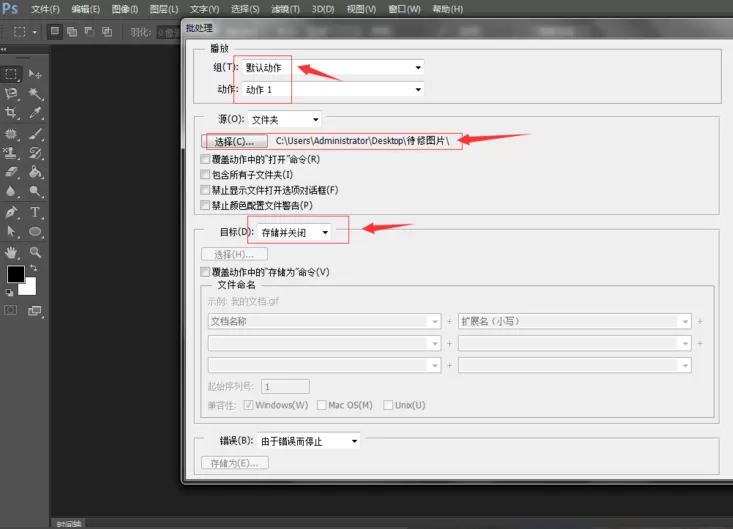Click the background color white swatch
This screenshot has height=529, width=733.
click(x=29, y=287)
